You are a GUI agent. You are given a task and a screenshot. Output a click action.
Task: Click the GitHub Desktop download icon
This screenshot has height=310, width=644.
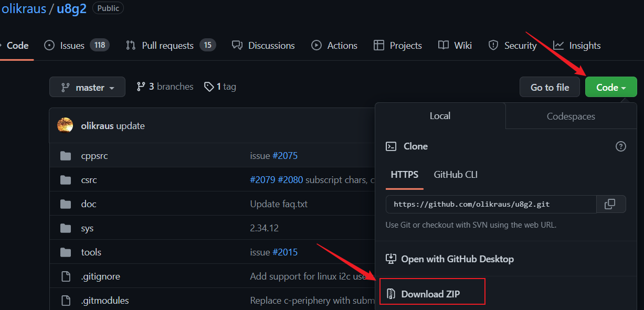391,259
